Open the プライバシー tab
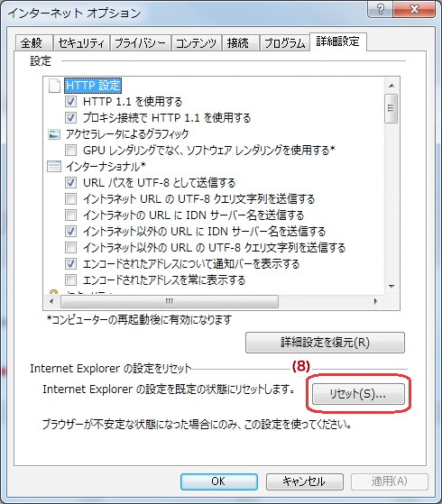Viewport: 442px width, 504px height. point(140,42)
